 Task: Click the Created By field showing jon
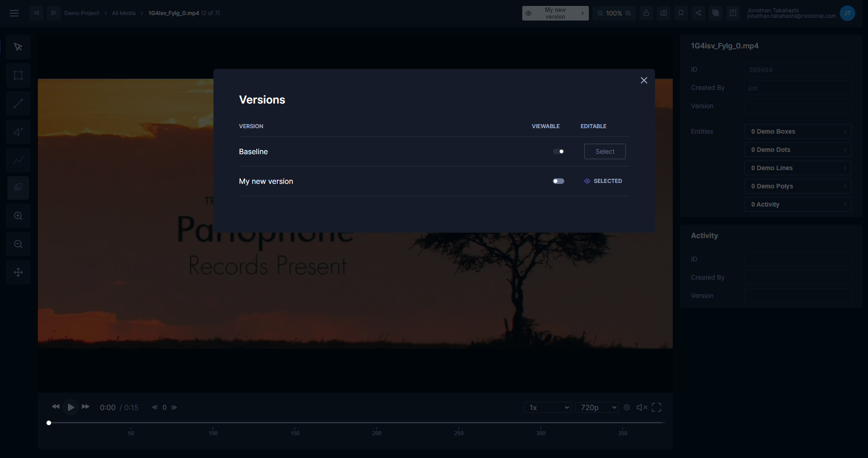click(x=798, y=88)
